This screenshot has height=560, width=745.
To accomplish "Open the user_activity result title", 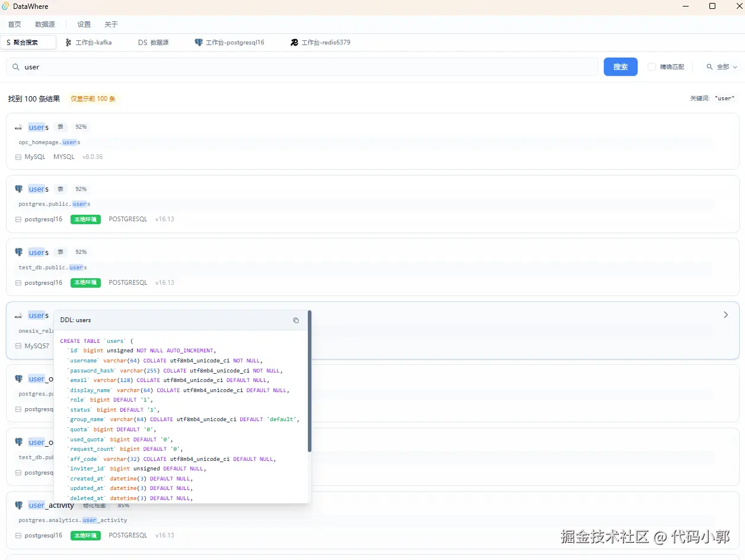I will tap(51, 505).
